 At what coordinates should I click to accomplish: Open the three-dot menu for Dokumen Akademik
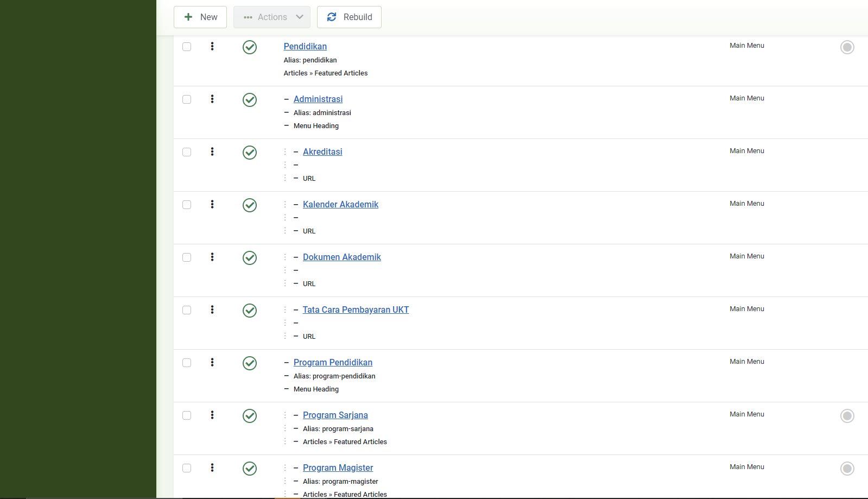[212, 257]
